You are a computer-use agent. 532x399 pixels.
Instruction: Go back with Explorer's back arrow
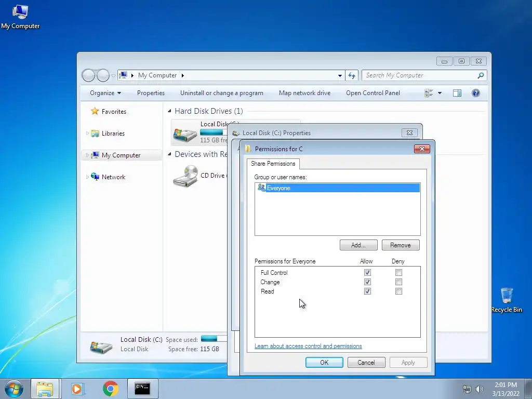88,75
